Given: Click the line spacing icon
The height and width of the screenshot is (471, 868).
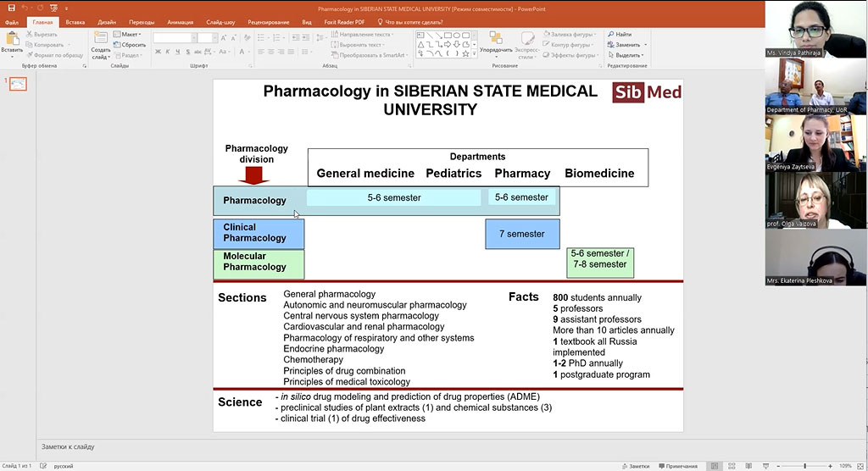Looking at the screenshot, I should (x=320, y=37).
